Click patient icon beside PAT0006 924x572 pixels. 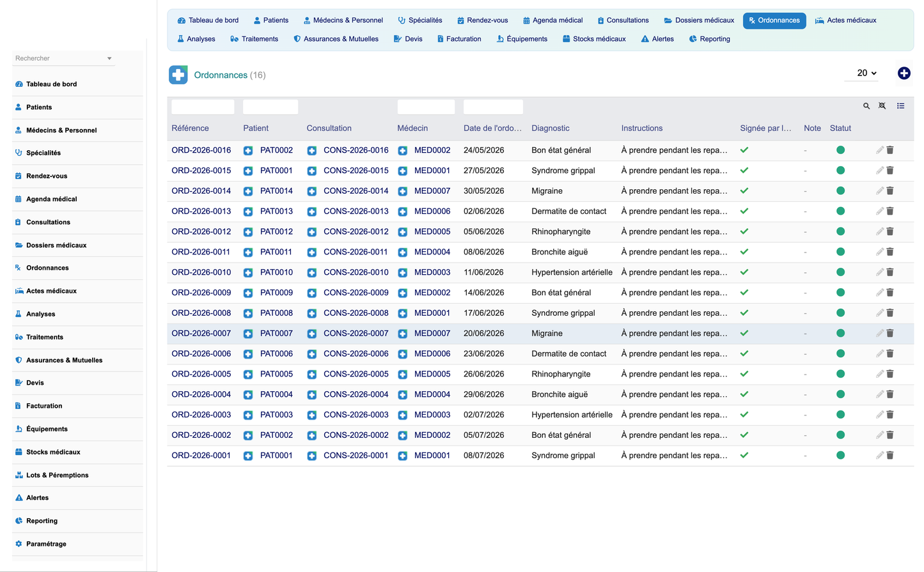coord(248,354)
